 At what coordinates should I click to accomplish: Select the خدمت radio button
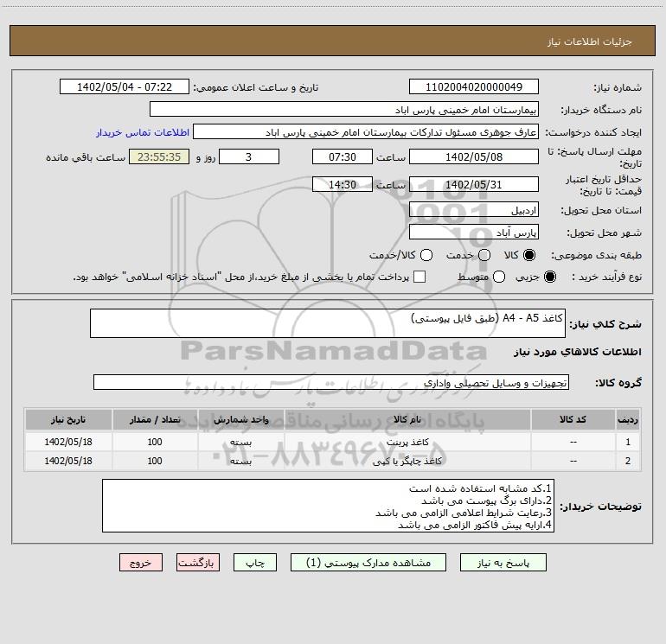[484, 255]
